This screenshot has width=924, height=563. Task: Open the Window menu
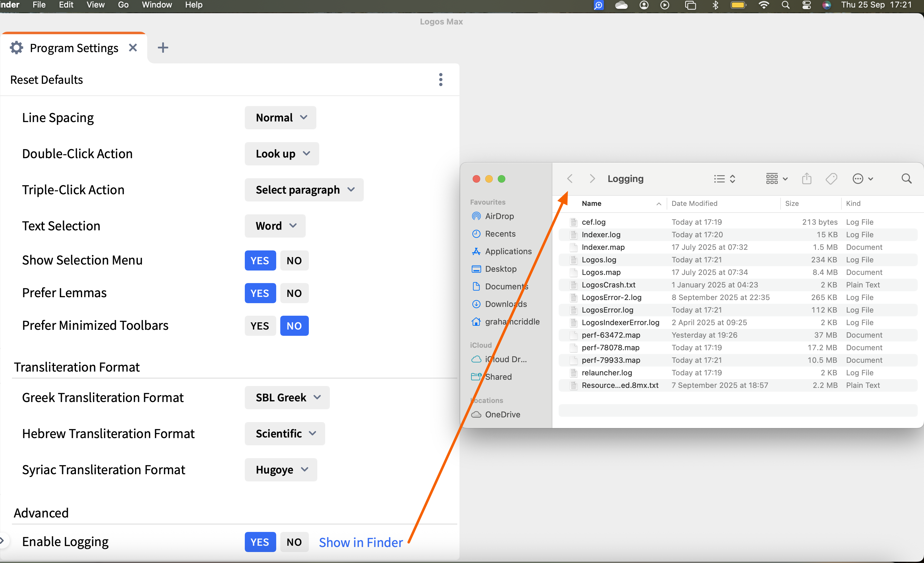point(157,5)
